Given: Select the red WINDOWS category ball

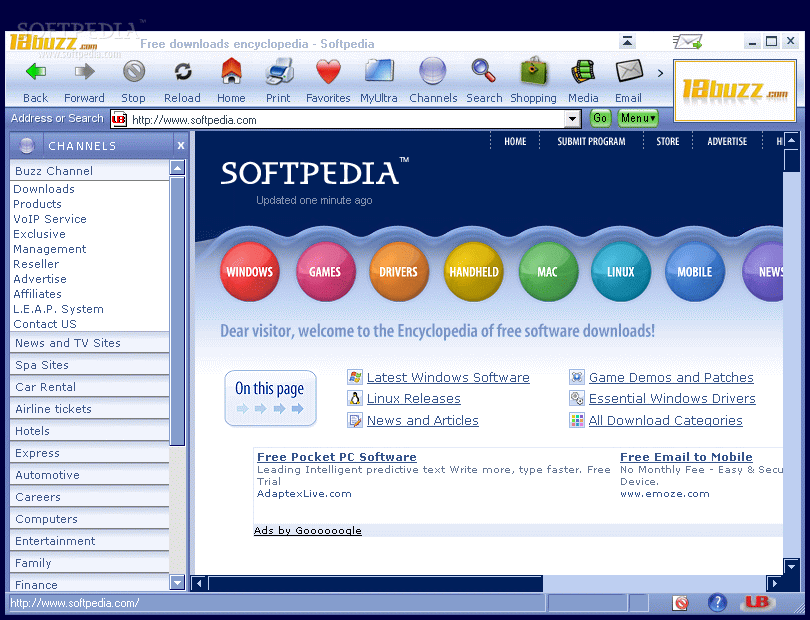Looking at the screenshot, I should pos(250,272).
